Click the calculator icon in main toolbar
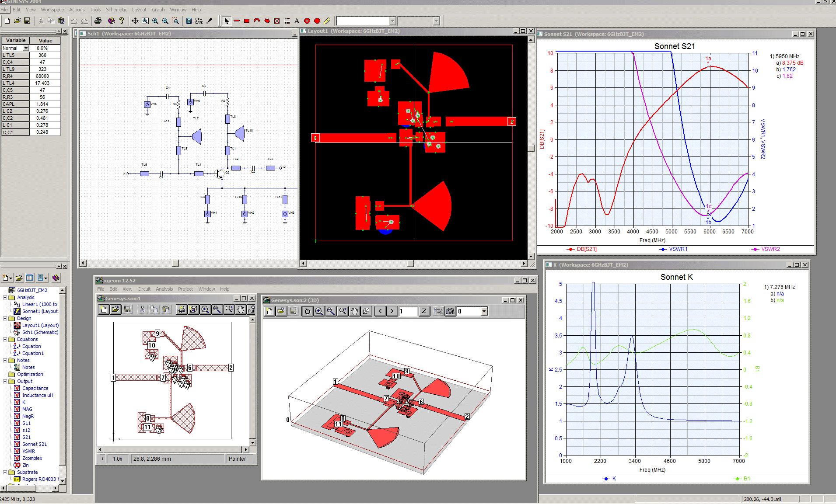The height and width of the screenshot is (504, 836). point(189,21)
